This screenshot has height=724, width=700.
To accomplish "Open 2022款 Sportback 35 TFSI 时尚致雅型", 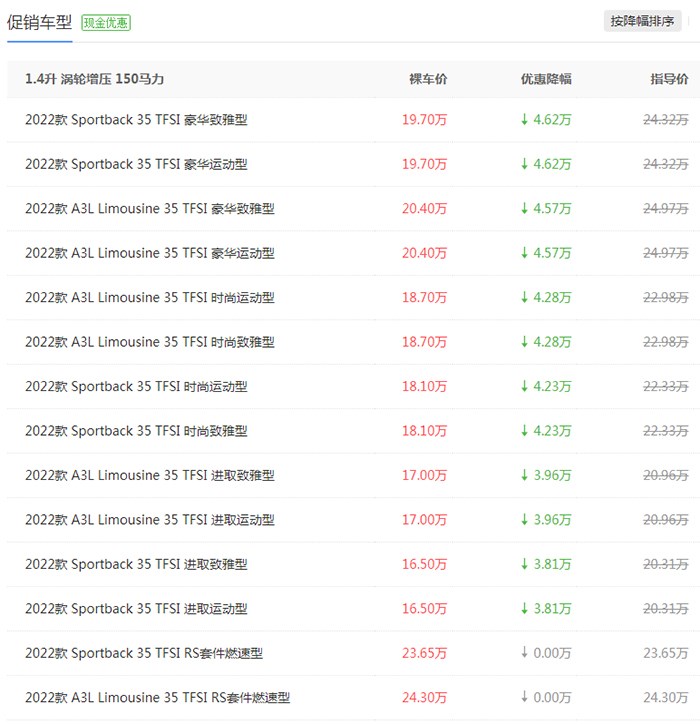I will tap(136, 431).
